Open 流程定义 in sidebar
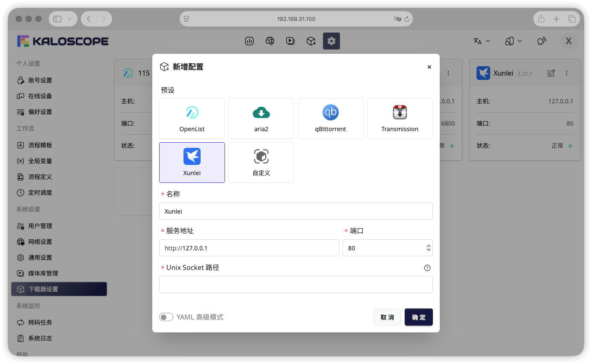 pos(59,177)
